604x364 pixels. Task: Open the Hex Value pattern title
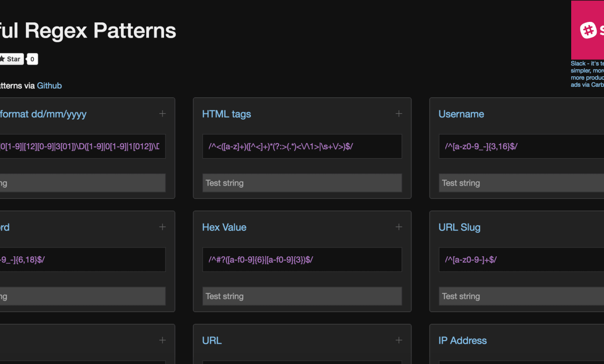[224, 227]
